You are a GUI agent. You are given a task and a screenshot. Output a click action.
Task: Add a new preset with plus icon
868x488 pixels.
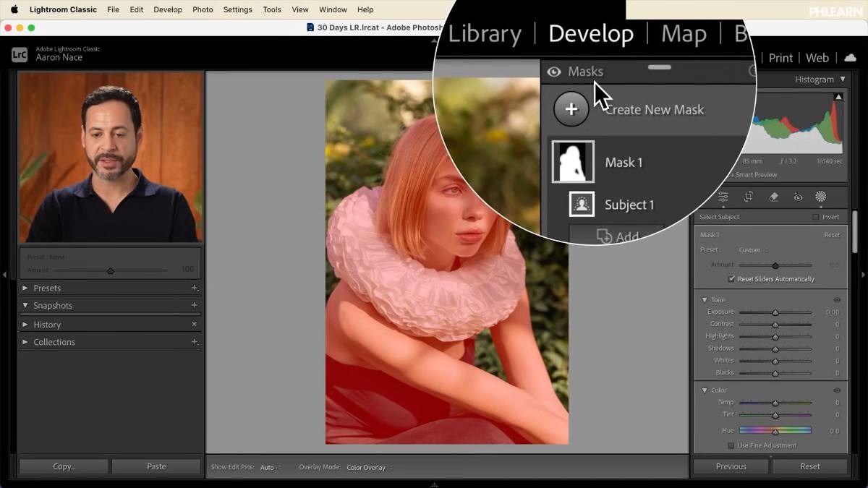pyautogui.click(x=194, y=288)
